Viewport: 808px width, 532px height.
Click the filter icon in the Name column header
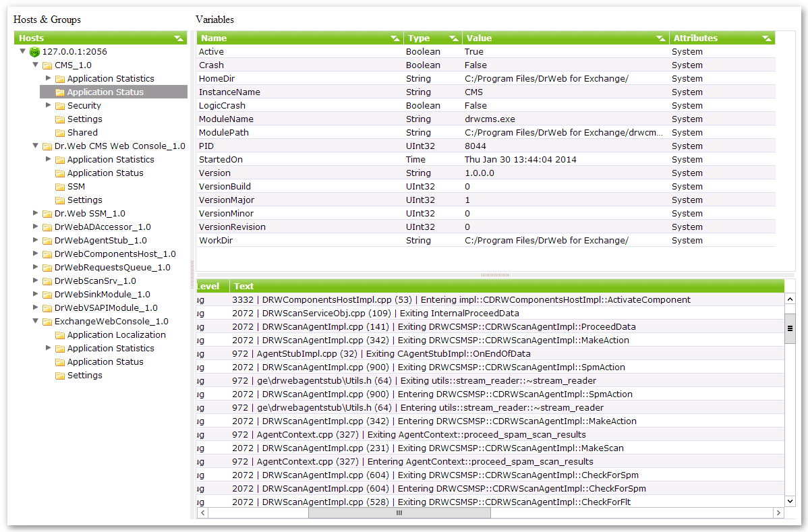point(396,38)
